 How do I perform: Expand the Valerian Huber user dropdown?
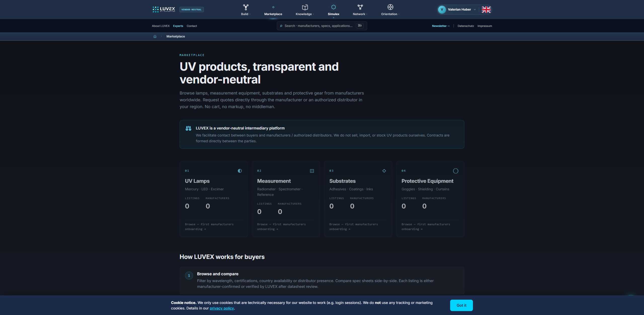475,10
